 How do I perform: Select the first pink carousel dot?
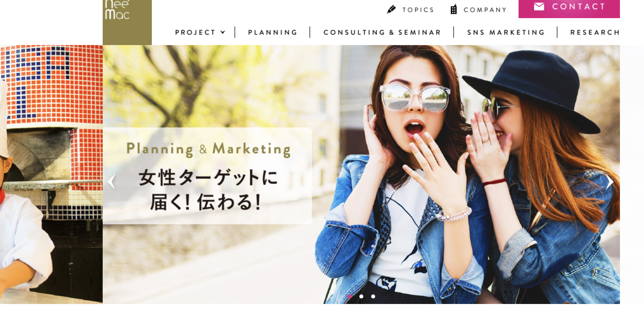(349, 296)
